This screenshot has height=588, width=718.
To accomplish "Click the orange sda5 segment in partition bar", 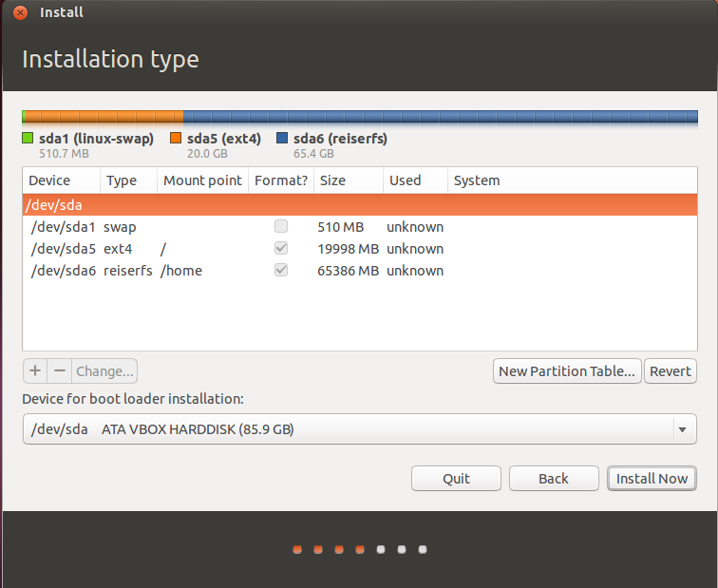I will [x=104, y=117].
